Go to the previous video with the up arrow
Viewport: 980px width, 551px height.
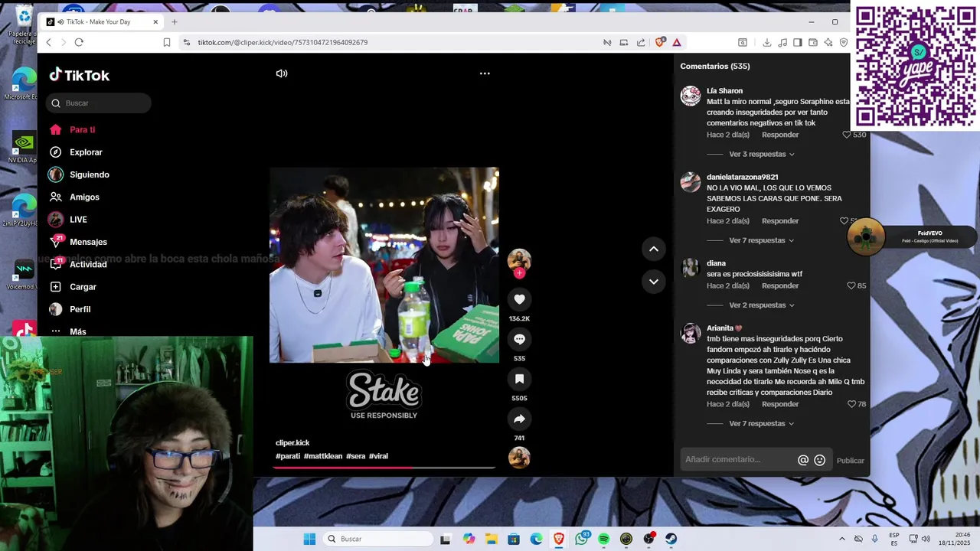click(x=654, y=249)
